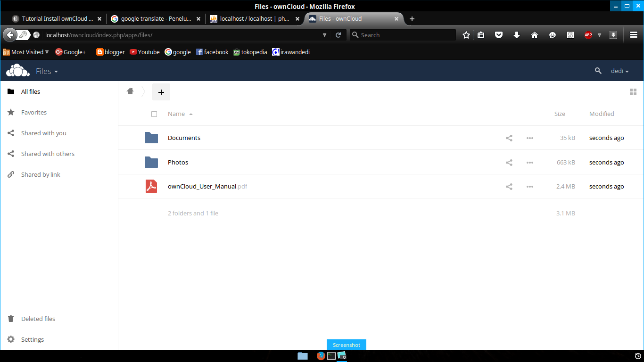Image resolution: width=644 pixels, height=362 pixels.
Task: Click the ownCloud cloud logo
Action: (x=17, y=71)
